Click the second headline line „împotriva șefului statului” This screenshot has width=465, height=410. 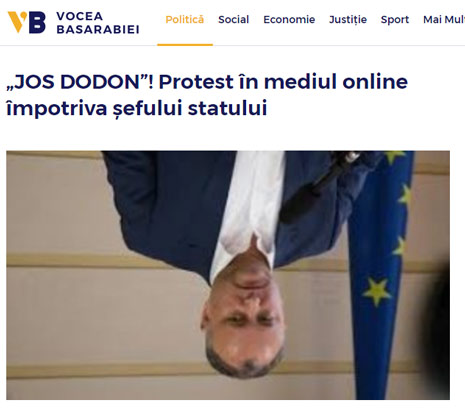(137, 108)
